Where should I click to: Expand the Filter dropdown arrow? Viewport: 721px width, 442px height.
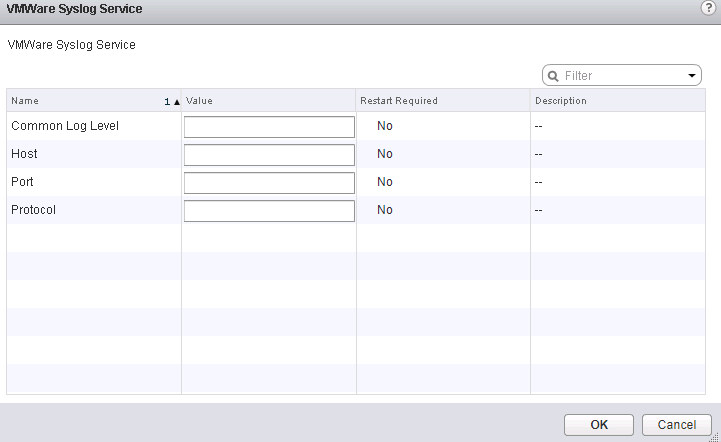(x=692, y=76)
